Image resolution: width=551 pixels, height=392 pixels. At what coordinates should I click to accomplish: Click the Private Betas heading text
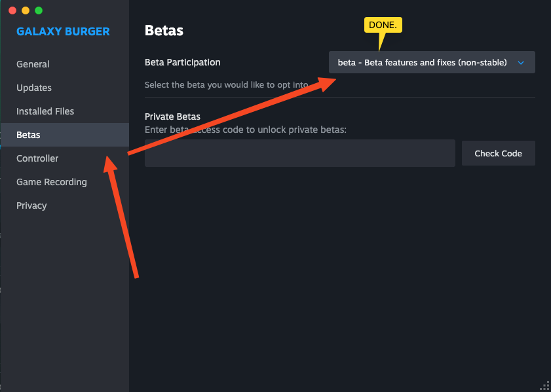point(172,116)
